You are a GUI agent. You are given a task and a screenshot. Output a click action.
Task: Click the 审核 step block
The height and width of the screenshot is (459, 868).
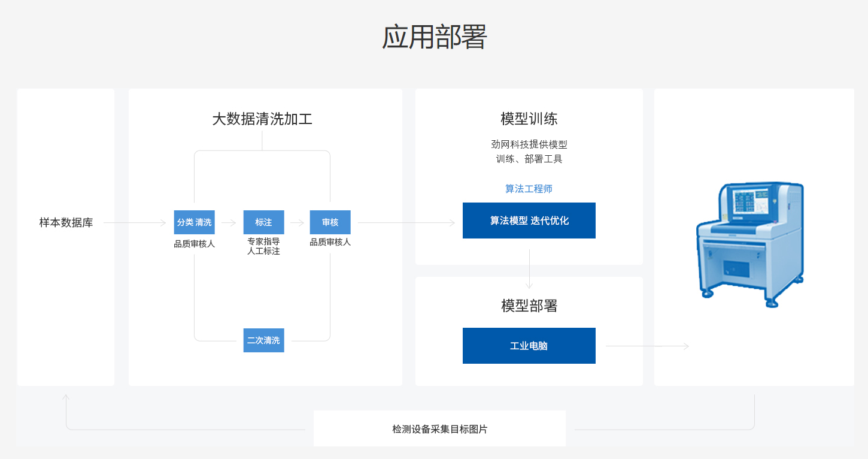point(330,222)
